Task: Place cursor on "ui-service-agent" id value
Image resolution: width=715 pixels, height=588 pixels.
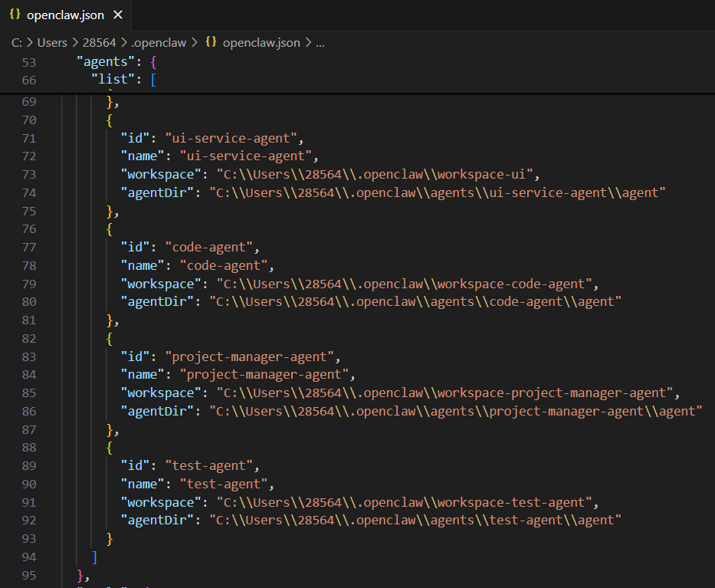Action: click(x=231, y=138)
